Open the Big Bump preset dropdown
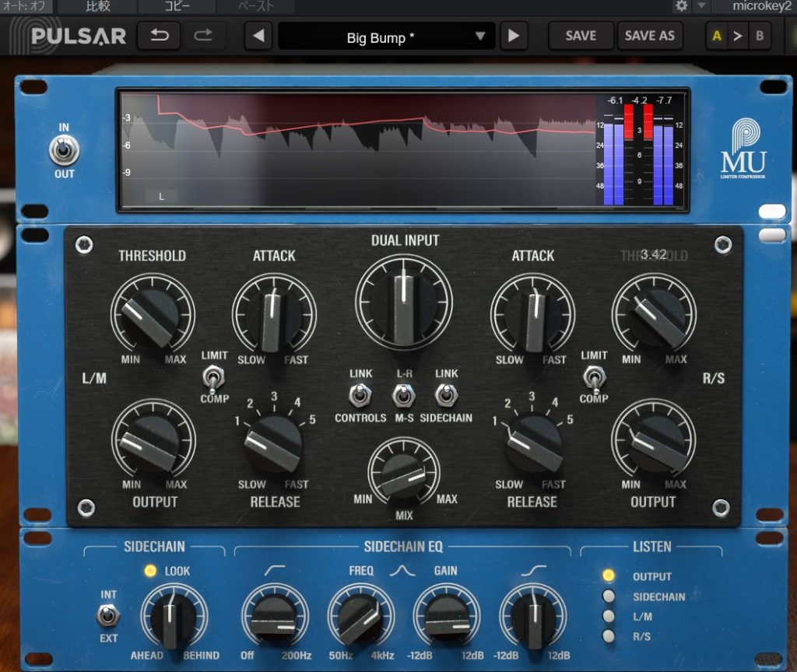This screenshot has height=672, width=797. pyautogui.click(x=386, y=37)
